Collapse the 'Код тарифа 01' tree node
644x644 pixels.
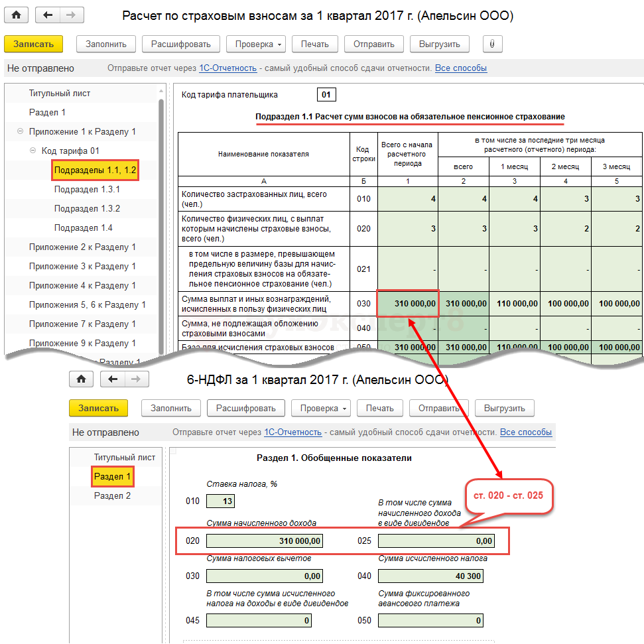(x=33, y=151)
